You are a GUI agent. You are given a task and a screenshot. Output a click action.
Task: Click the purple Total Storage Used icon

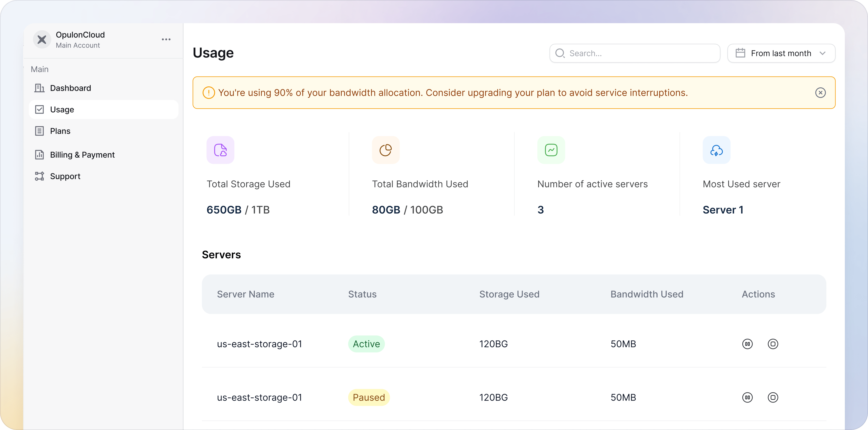click(220, 150)
